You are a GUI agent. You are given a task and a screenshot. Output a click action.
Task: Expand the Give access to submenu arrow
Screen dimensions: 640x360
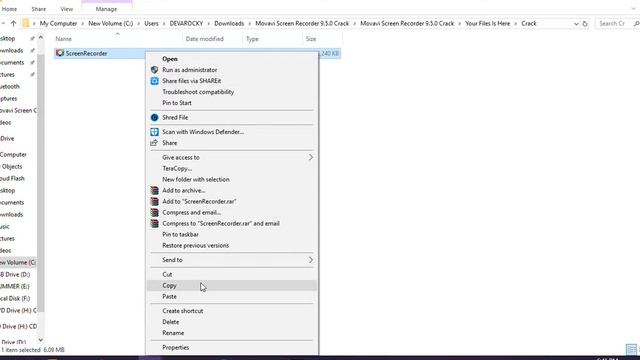pyautogui.click(x=311, y=157)
